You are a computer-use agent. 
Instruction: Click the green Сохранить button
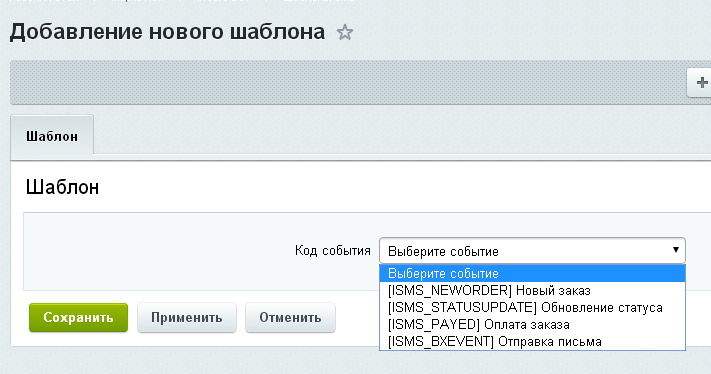pyautogui.click(x=78, y=317)
